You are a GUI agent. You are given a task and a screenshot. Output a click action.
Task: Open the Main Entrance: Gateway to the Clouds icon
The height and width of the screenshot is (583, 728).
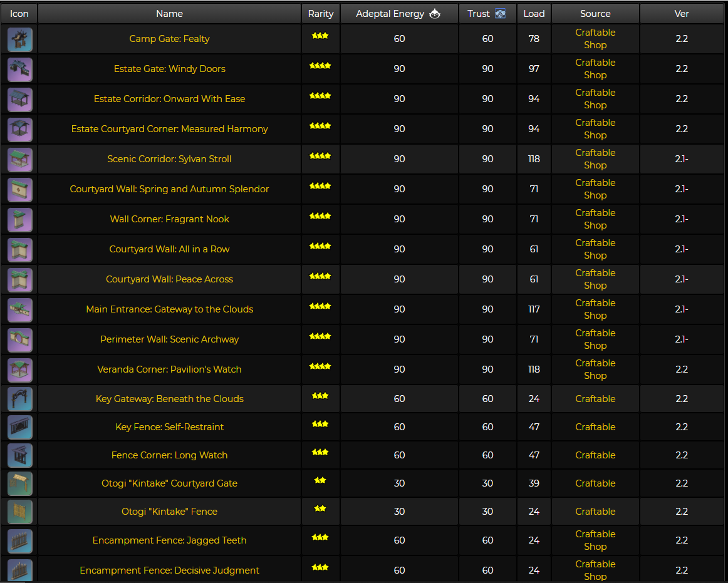point(20,310)
